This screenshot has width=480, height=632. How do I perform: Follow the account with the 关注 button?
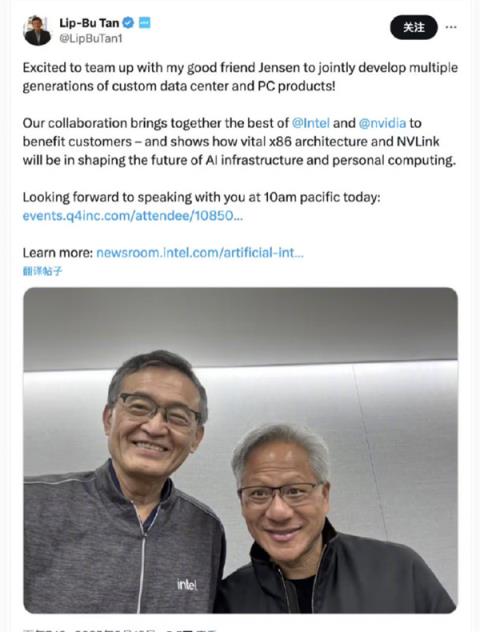tap(414, 27)
